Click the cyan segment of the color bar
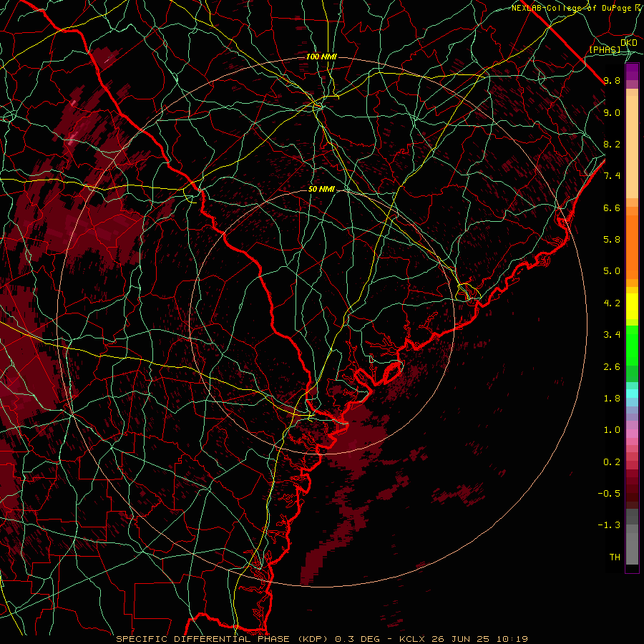The width and height of the screenshot is (644, 644). click(632, 394)
